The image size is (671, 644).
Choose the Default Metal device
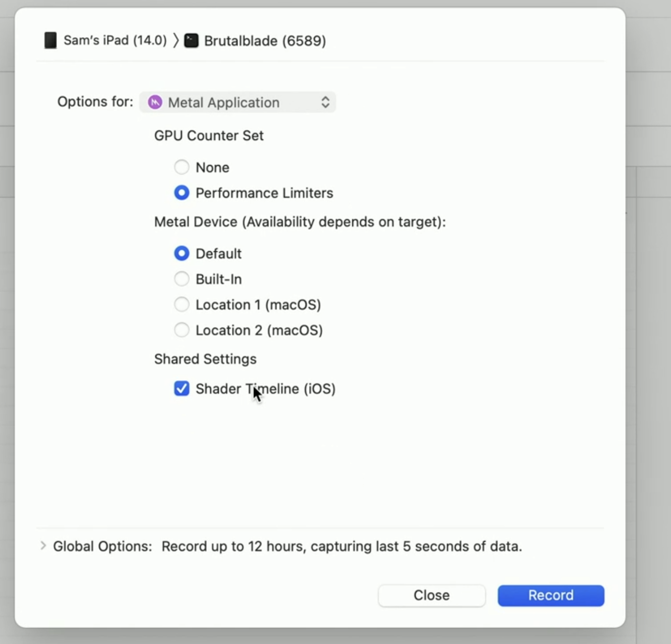(182, 254)
